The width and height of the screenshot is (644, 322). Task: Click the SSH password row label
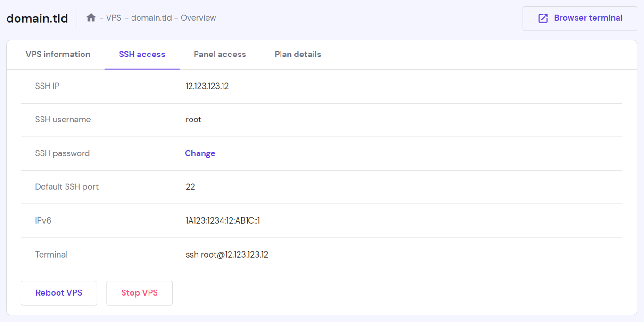[62, 153]
